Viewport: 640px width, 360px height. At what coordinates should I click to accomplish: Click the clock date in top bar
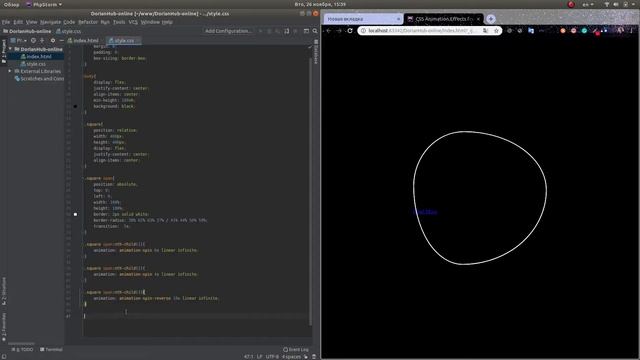point(320,4)
